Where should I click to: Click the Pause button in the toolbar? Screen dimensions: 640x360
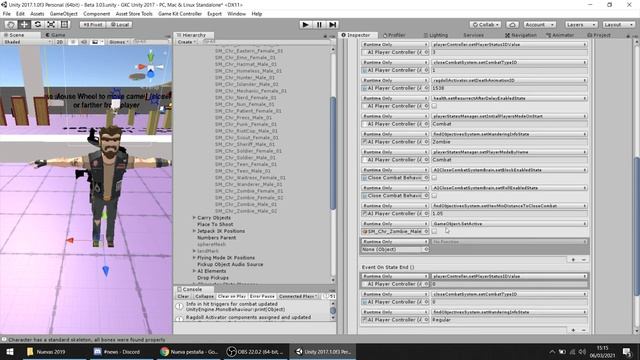click(319, 24)
